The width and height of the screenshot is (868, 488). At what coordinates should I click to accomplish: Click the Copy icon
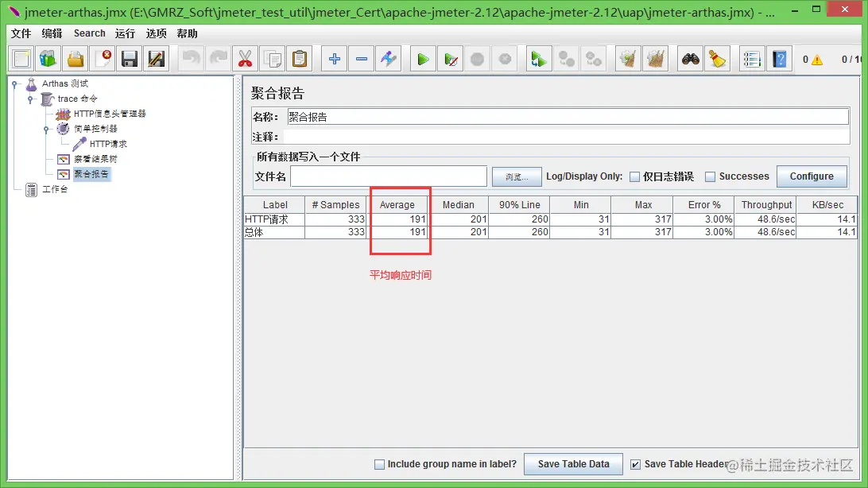pyautogui.click(x=273, y=59)
